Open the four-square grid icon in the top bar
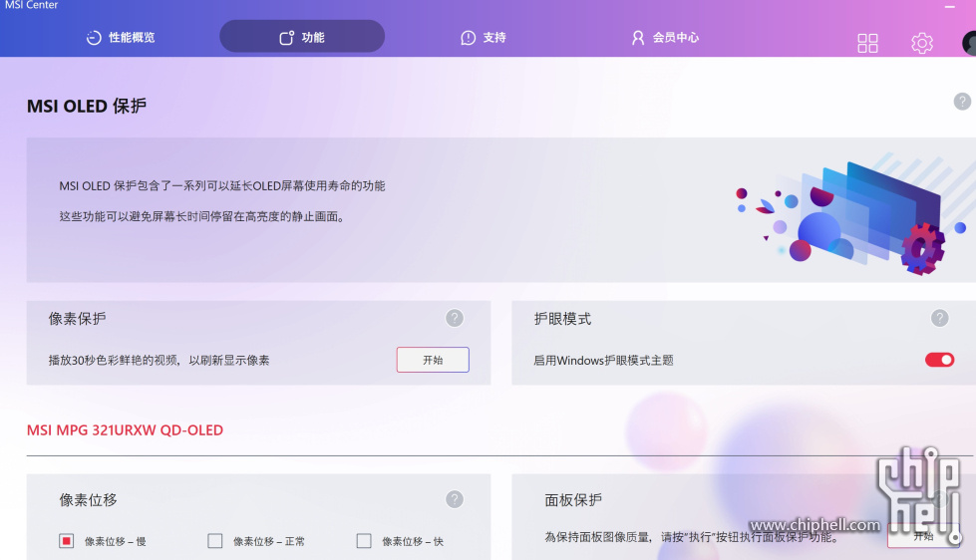Screen dimensions: 976x560 867,43
